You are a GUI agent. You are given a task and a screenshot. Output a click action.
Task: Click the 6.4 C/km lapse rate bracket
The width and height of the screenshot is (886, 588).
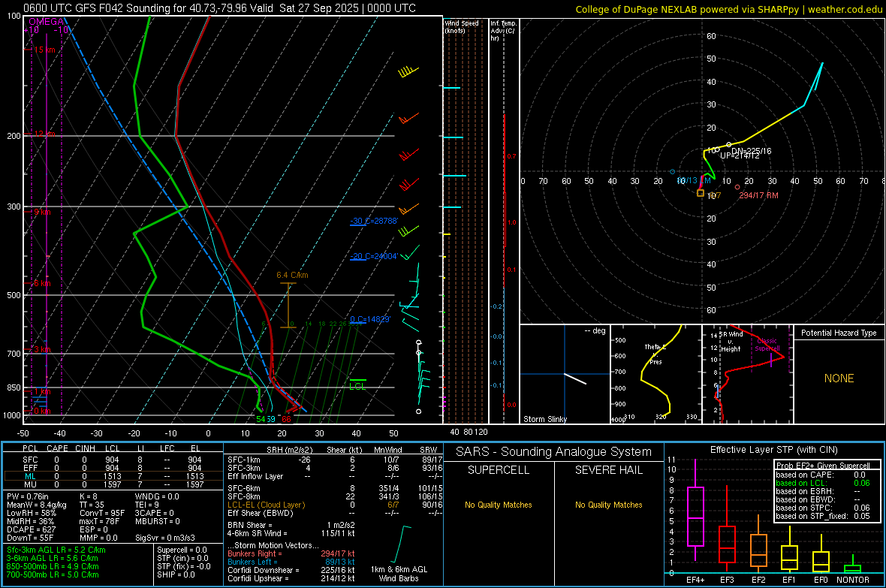[x=288, y=305]
